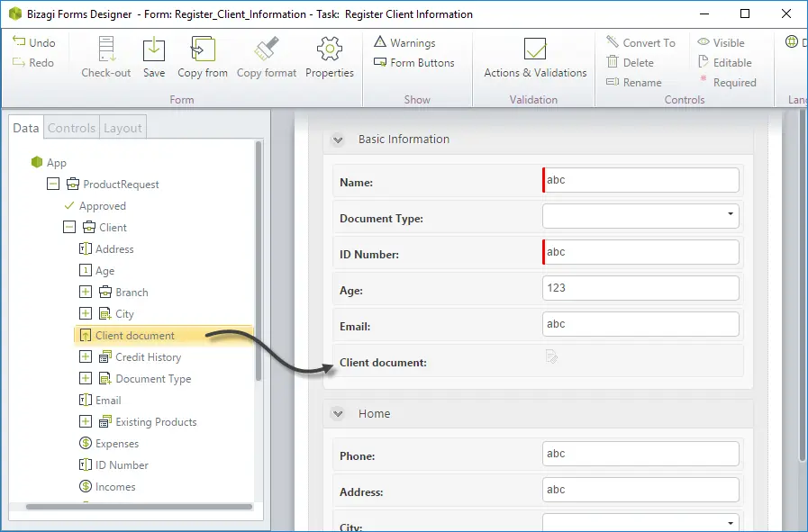Viewport: 808px width, 532px height.
Task: Select the Incomes currency attribute
Action: [x=107, y=487]
